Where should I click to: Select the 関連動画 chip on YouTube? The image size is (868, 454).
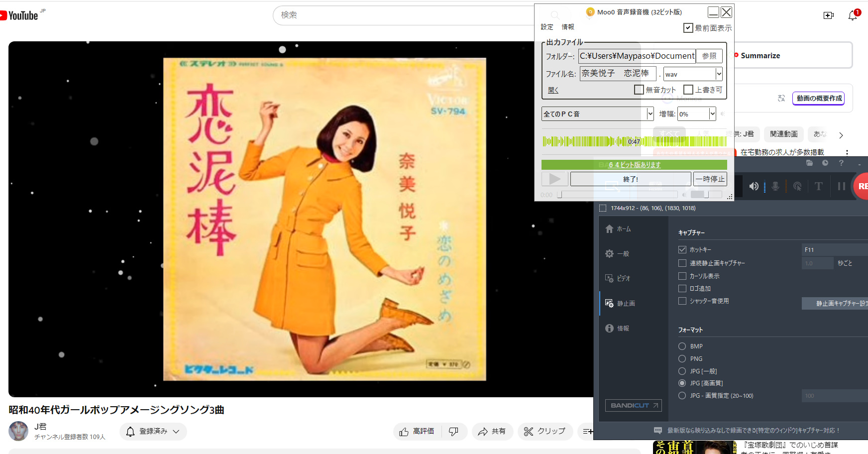pos(783,134)
